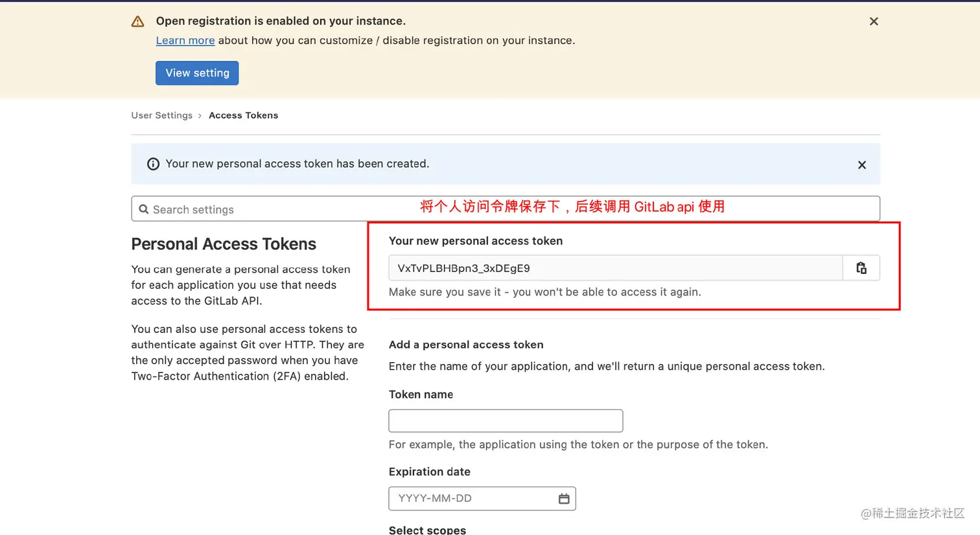This screenshot has width=980, height=535.
Task: Click 'Open registration is enabled' banner title
Action: point(281,21)
